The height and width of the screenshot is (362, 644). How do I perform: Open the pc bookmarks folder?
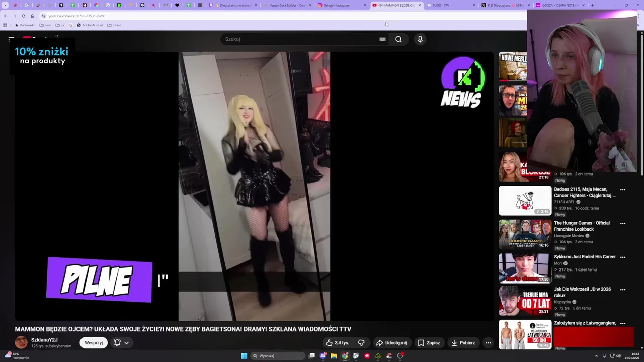[60, 25]
